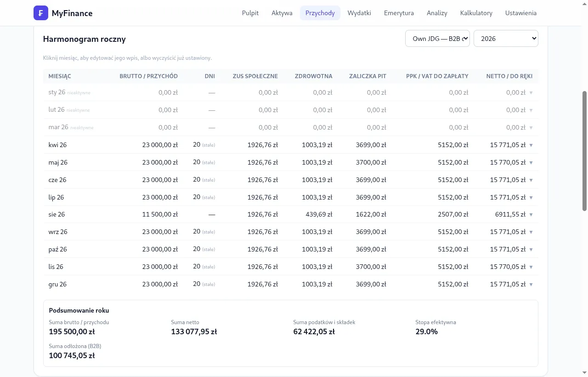This screenshot has width=588, height=377.
Task: Click the ZUS SPOŁECZNE column header
Action: coord(255,76)
